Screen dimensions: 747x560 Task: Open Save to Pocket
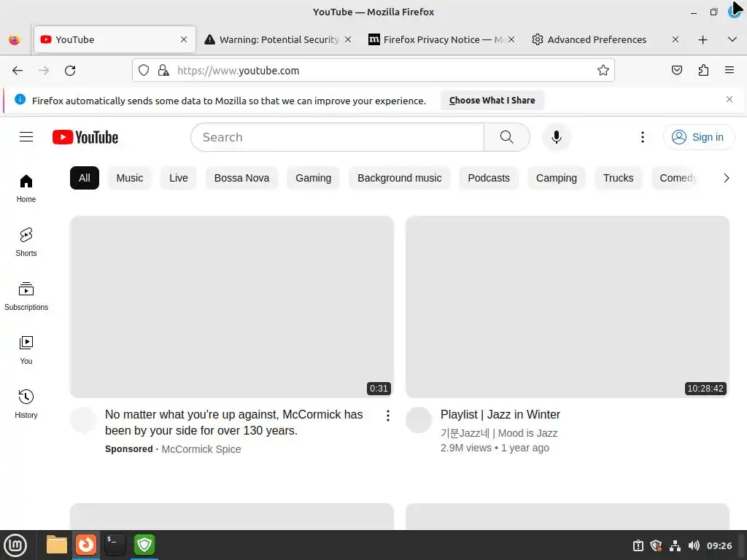coord(676,71)
